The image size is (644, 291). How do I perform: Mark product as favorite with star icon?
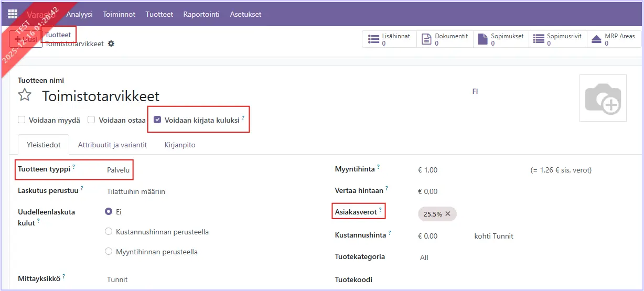25,95
